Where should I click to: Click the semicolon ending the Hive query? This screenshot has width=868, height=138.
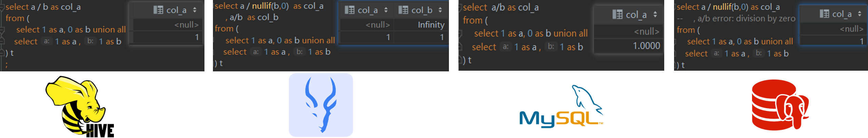[x=6, y=64]
